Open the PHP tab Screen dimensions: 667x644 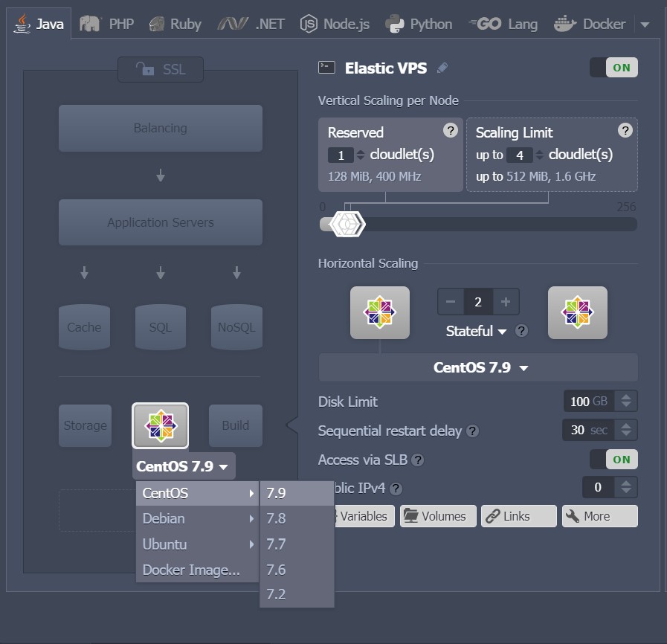tap(106, 24)
